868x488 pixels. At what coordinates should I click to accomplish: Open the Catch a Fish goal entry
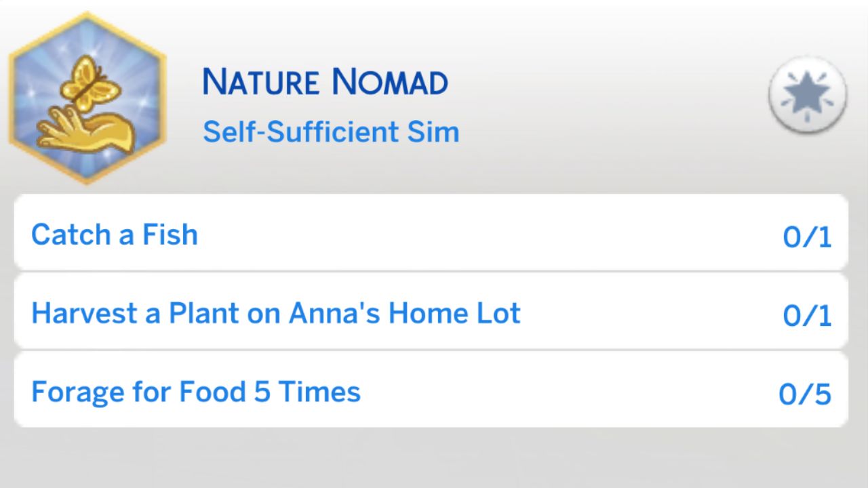click(115, 234)
